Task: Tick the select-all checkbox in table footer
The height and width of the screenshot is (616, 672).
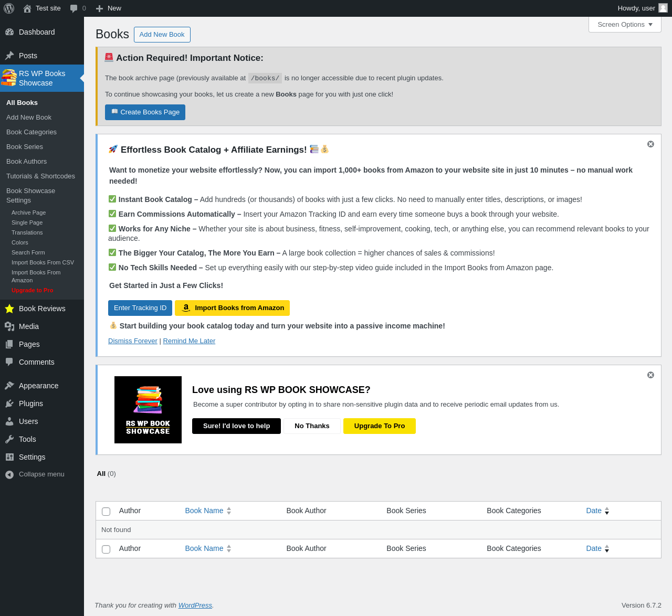Action: point(106,549)
